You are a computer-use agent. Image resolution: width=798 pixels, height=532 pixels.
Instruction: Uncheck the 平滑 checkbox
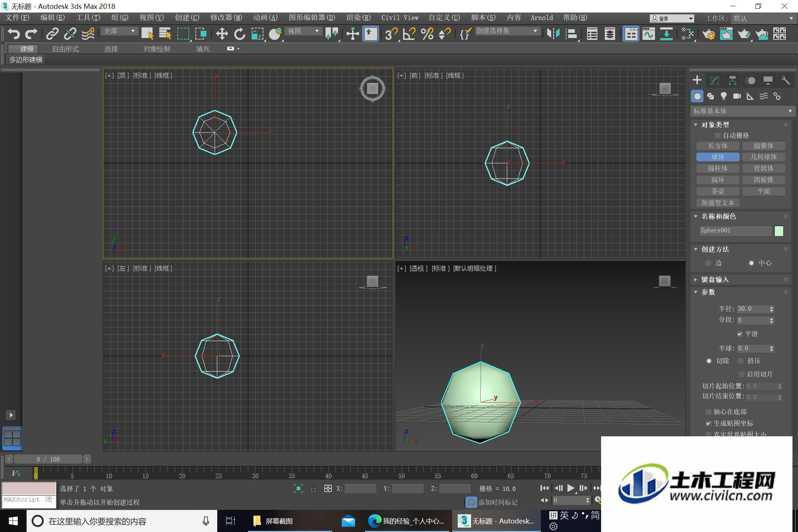click(x=740, y=334)
